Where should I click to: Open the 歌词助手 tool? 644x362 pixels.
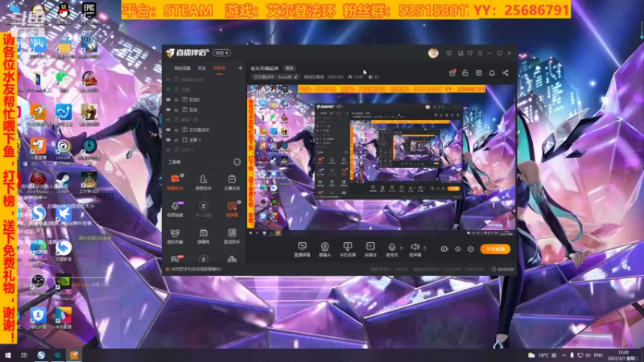point(232,237)
